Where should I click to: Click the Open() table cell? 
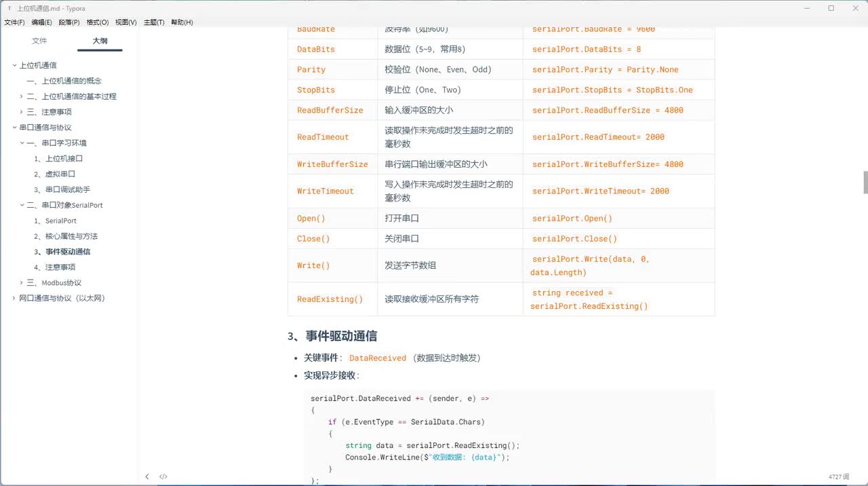click(x=333, y=219)
